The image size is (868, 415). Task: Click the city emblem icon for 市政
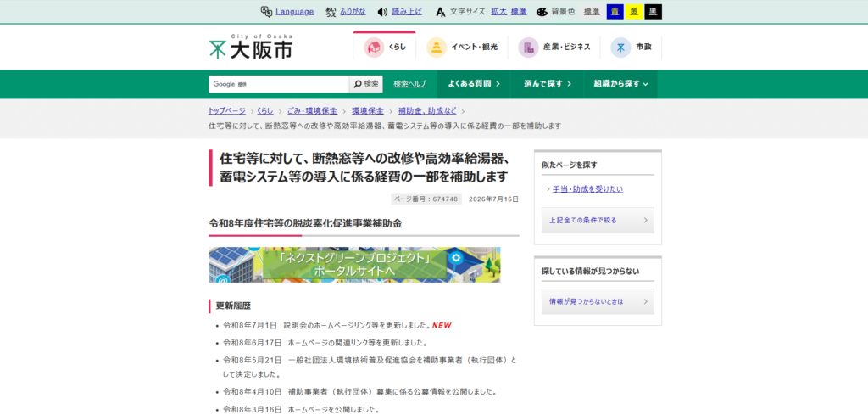click(x=620, y=47)
